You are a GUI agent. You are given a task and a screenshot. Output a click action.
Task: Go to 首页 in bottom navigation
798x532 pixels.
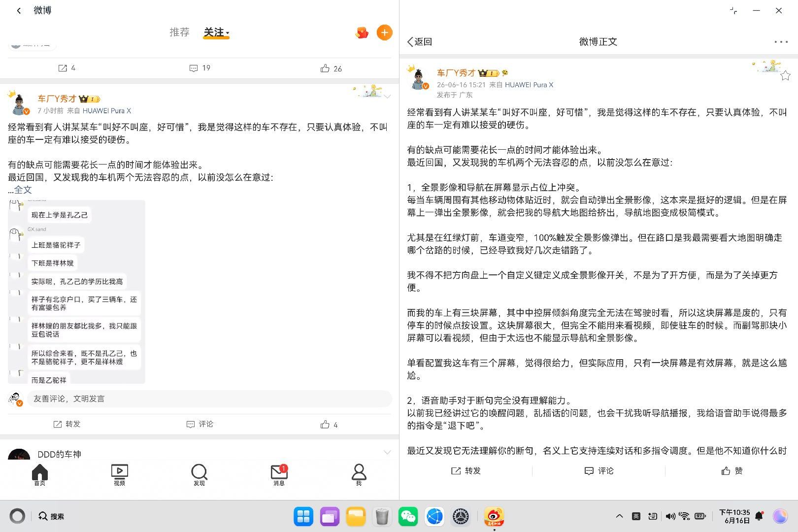40,475
